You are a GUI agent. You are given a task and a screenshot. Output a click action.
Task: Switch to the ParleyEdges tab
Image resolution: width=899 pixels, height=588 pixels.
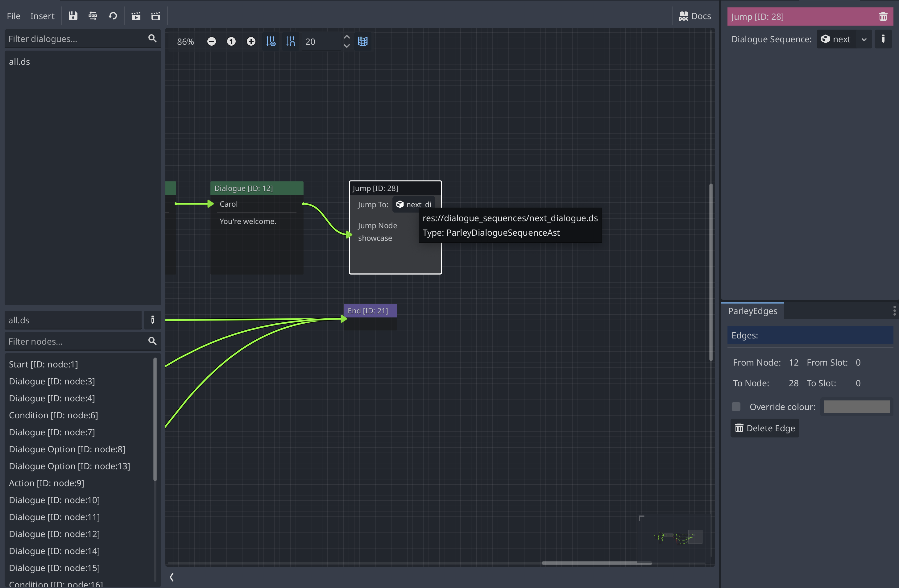[753, 311]
